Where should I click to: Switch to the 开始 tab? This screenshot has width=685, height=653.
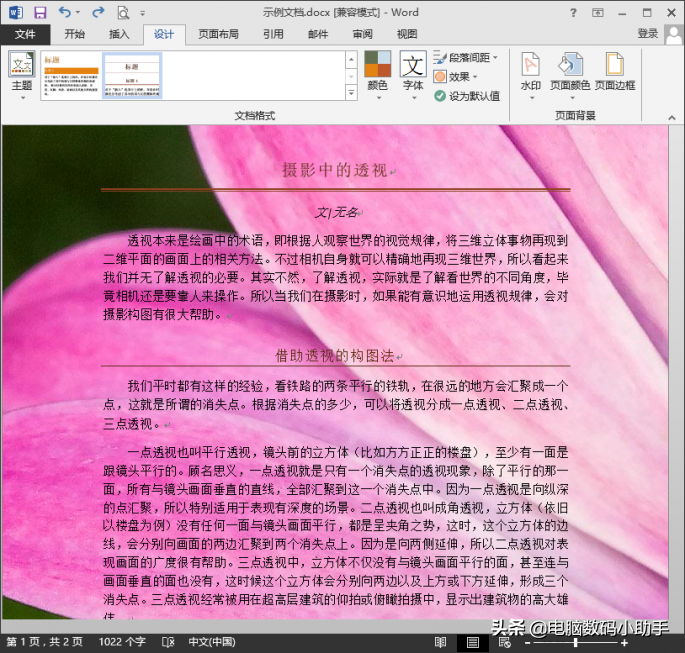pos(74,34)
